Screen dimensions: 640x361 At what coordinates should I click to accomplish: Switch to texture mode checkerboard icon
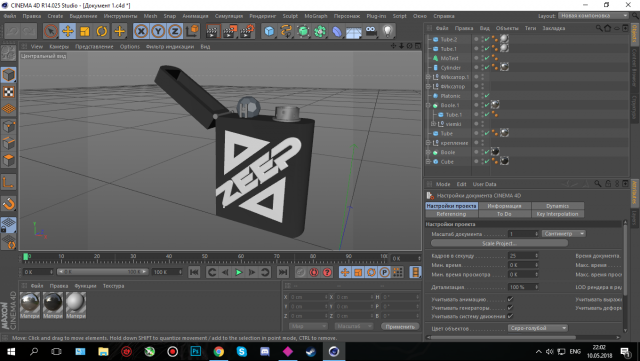coord(9,92)
